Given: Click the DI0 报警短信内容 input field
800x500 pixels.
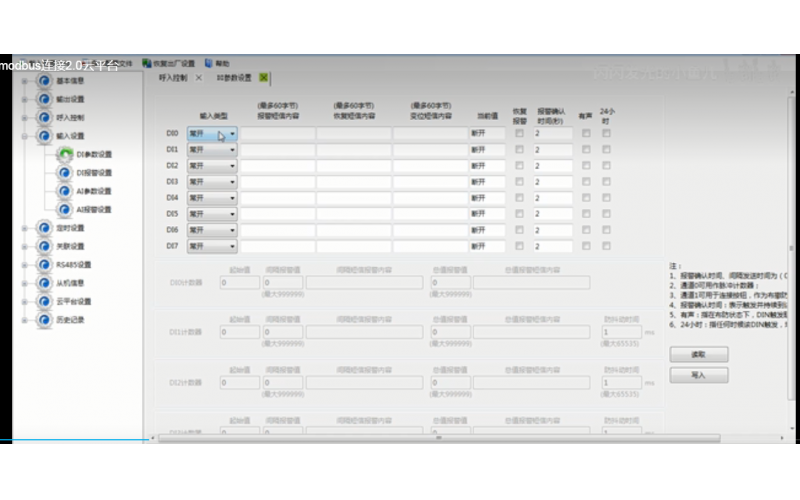Looking at the screenshot, I should pos(278,133).
